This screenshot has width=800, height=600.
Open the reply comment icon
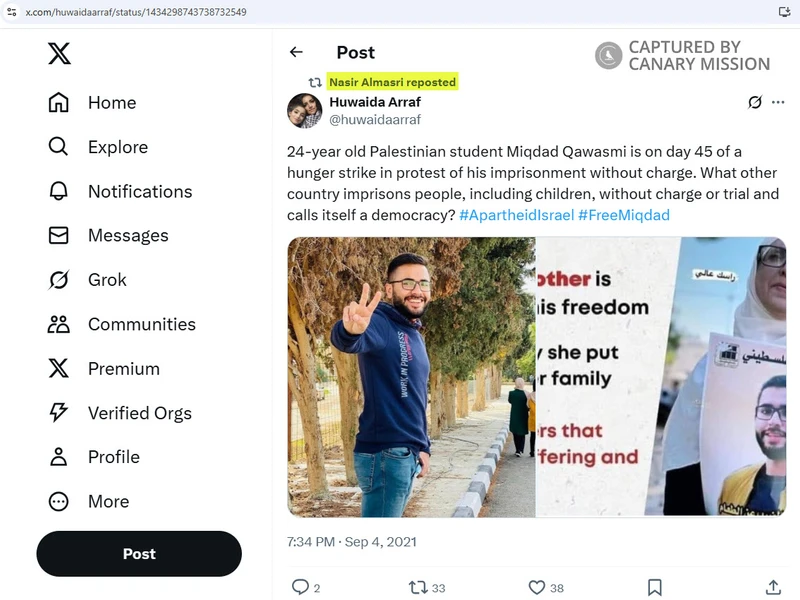(x=300, y=587)
